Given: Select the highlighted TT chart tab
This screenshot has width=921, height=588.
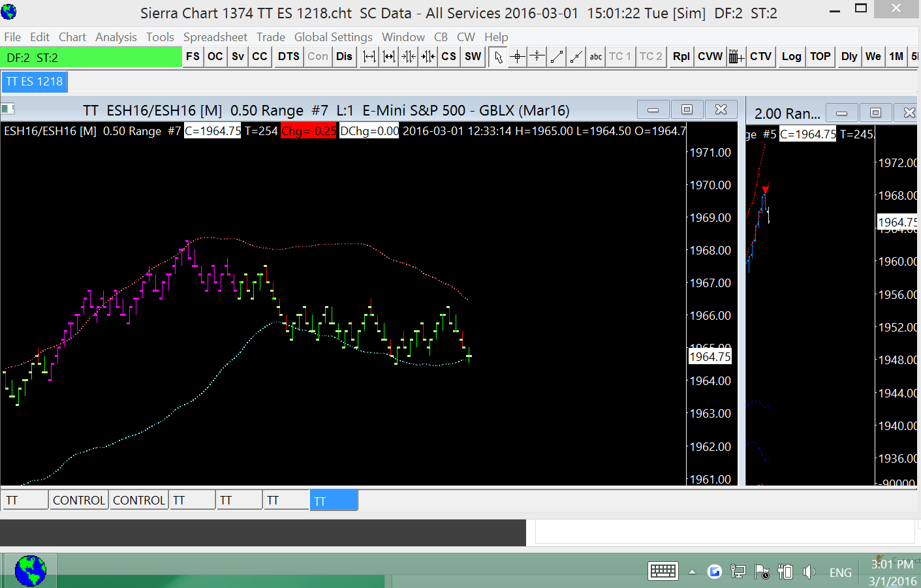Looking at the screenshot, I should coord(334,501).
